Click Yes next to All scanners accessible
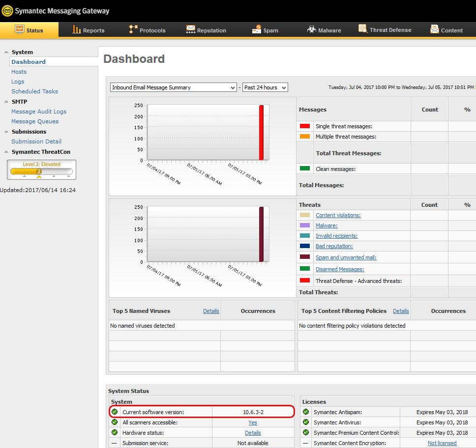 coord(252,422)
